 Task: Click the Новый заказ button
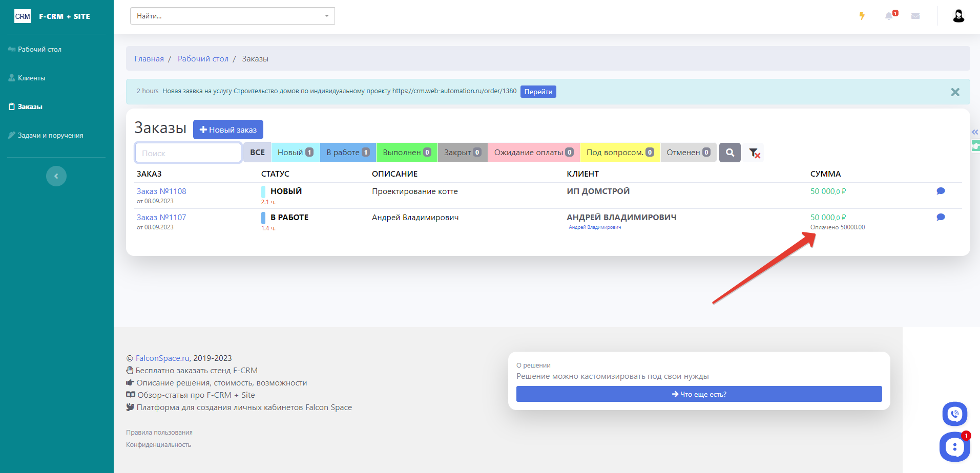point(228,130)
